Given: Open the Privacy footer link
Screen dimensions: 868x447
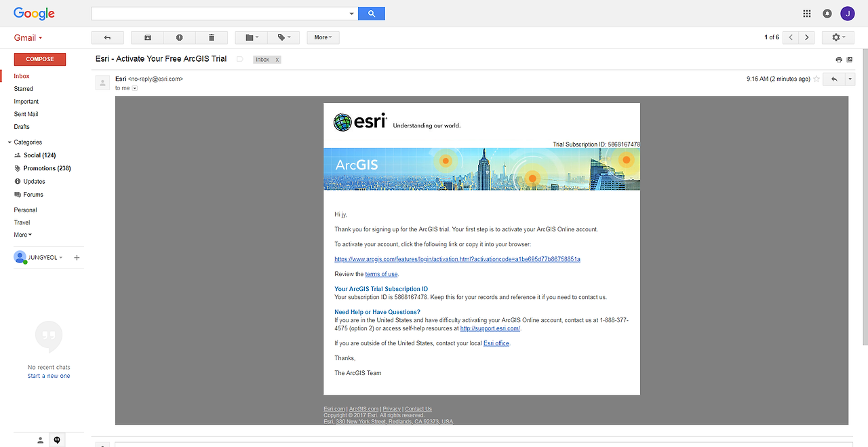Looking at the screenshot, I should [391, 409].
